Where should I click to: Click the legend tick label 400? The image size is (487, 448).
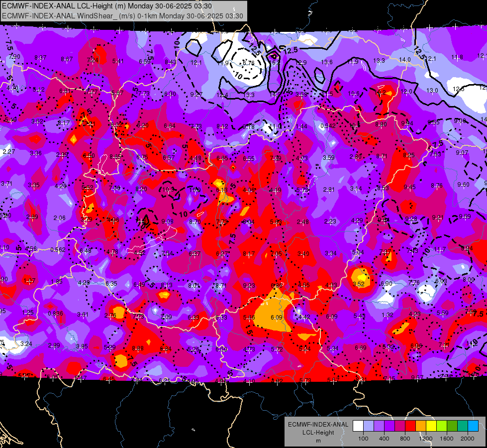[384, 439]
